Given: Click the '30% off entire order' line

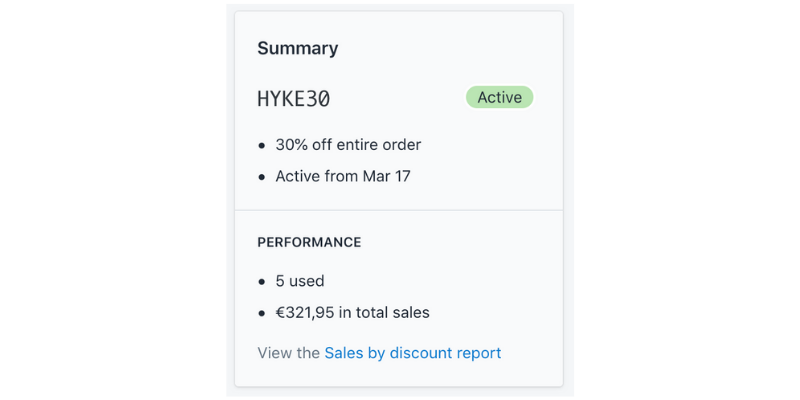Looking at the screenshot, I should pyautogui.click(x=348, y=145).
